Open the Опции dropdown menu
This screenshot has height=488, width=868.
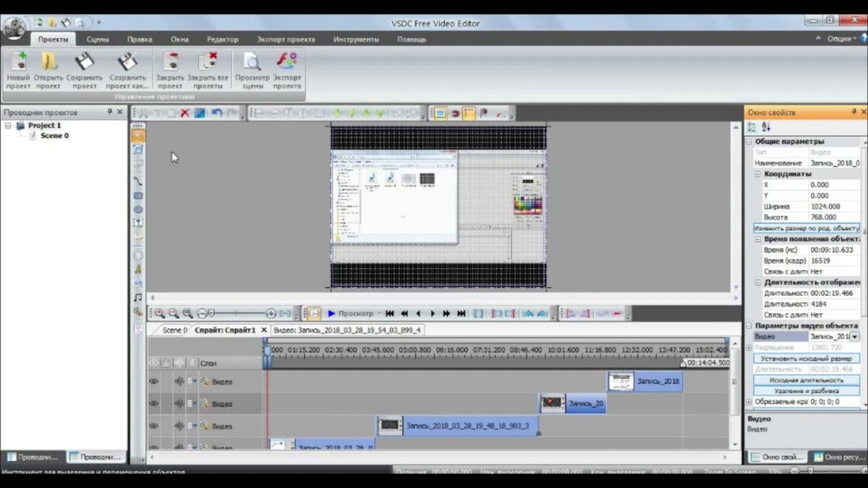pyautogui.click(x=842, y=39)
